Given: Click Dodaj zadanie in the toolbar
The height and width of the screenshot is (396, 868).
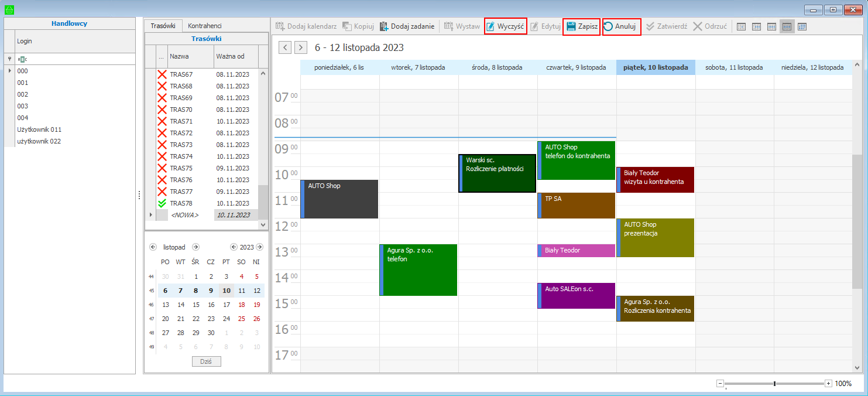Looking at the screenshot, I should 407,26.
